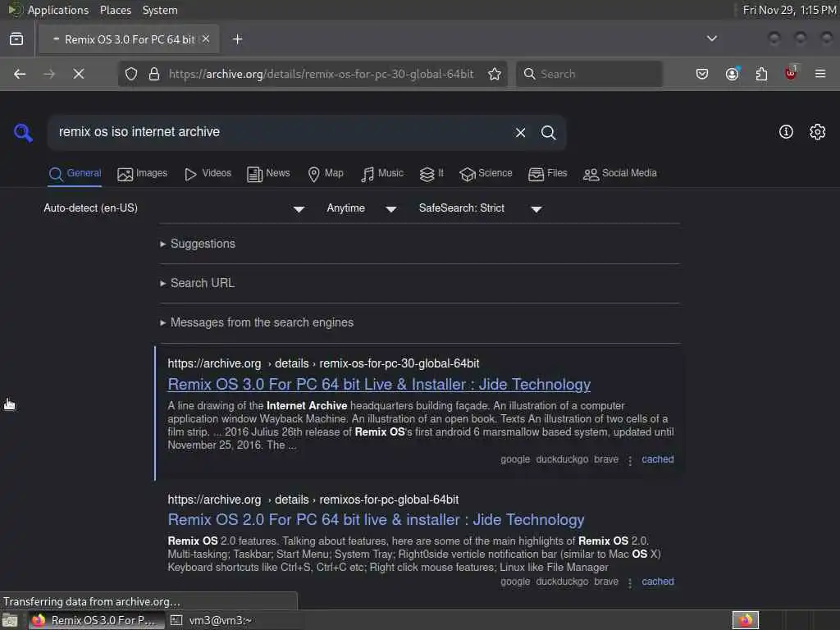Open more options for Remix OS 2.0 result

630,582
